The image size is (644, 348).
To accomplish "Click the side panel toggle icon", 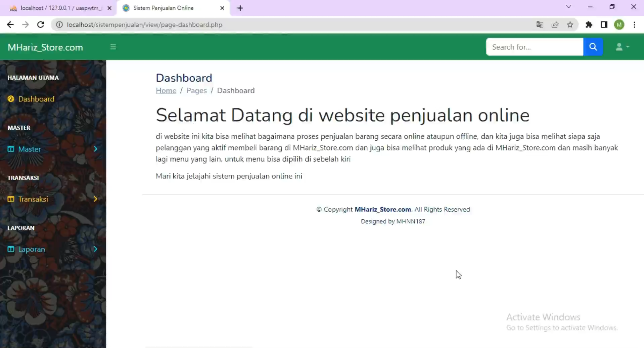I will click(604, 25).
